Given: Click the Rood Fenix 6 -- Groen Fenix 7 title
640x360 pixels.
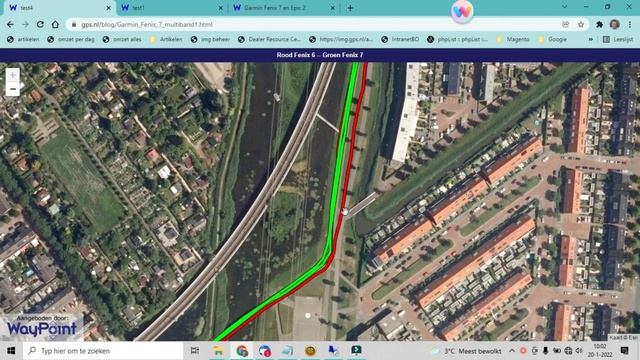Looking at the screenshot, I should pos(320,55).
